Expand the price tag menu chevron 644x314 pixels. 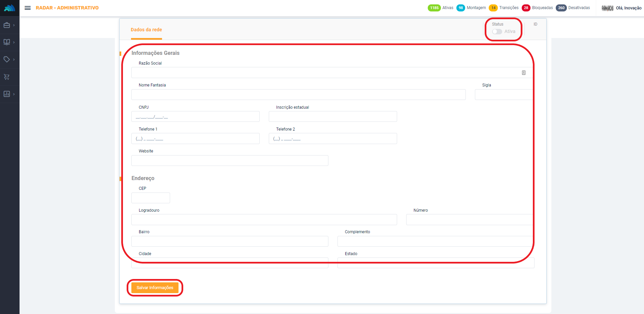[x=14, y=59]
